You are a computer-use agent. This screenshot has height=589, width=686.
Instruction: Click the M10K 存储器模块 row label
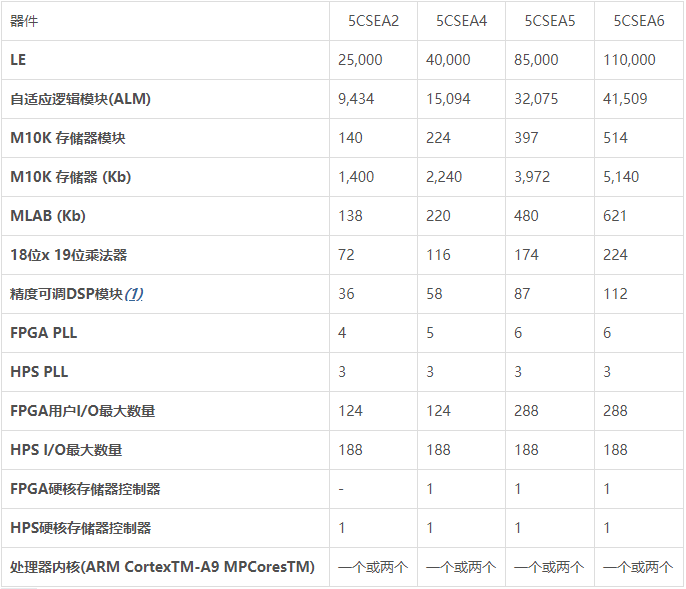click(x=68, y=138)
